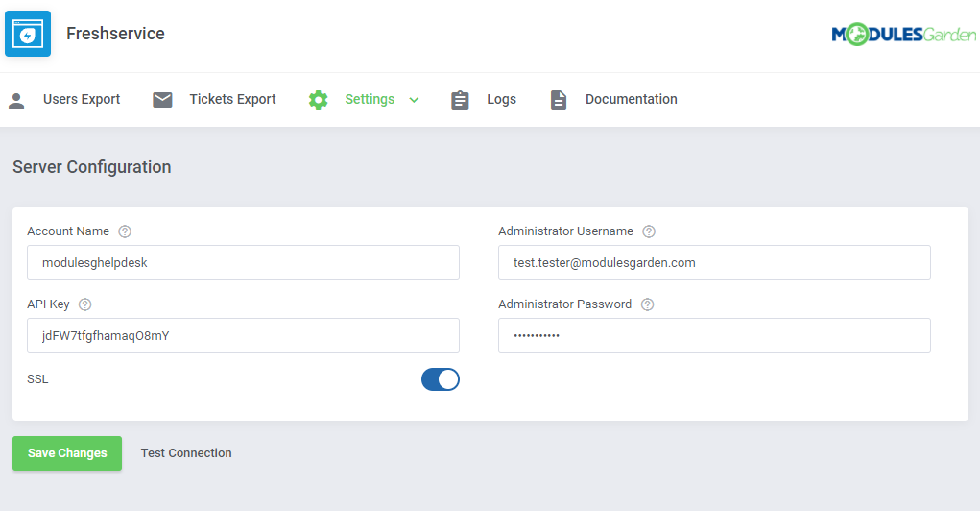The width and height of the screenshot is (980, 511).
Task: Open the Users Export tab
Action: click(82, 100)
